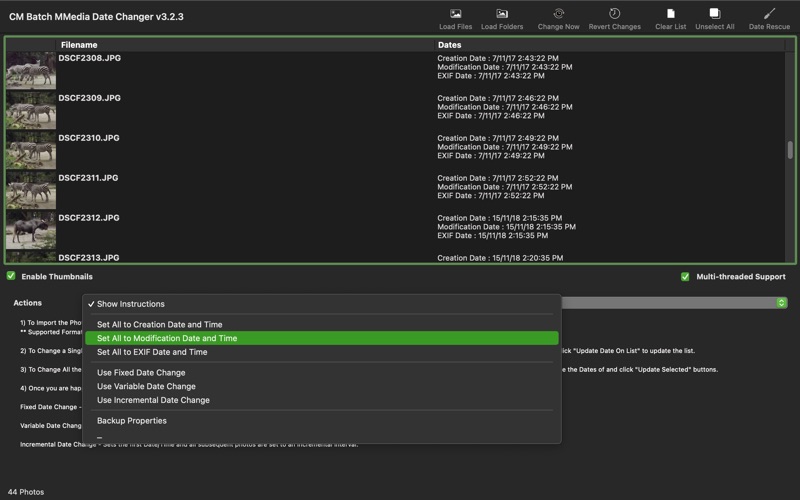Click the 44 Photos status text
Viewport: 800px width, 500px height.
[26, 492]
